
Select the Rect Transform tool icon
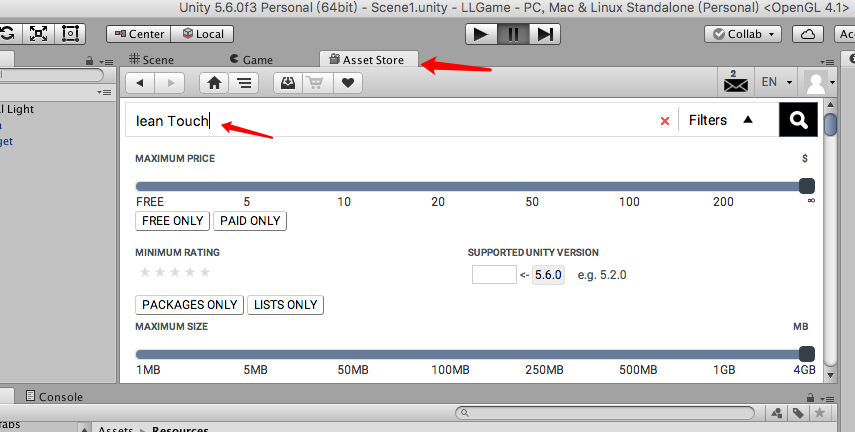pyautogui.click(x=70, y=34)
